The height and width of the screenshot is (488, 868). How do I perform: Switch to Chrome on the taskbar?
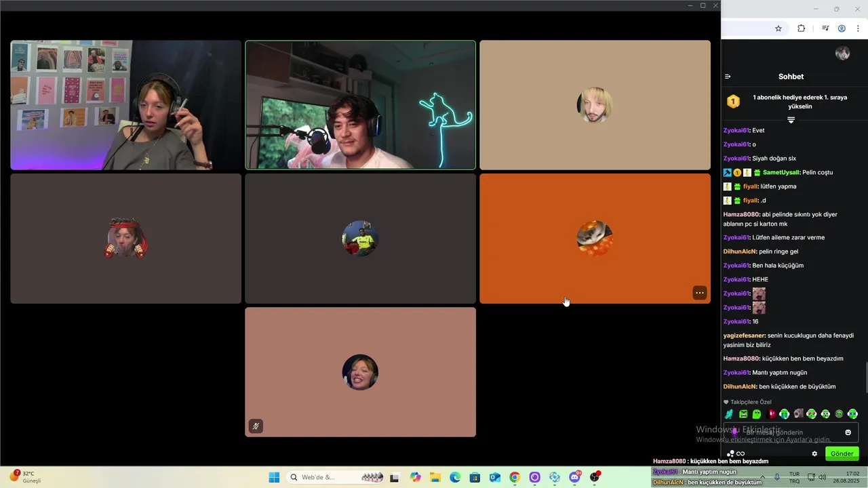(x=515, y=477)
